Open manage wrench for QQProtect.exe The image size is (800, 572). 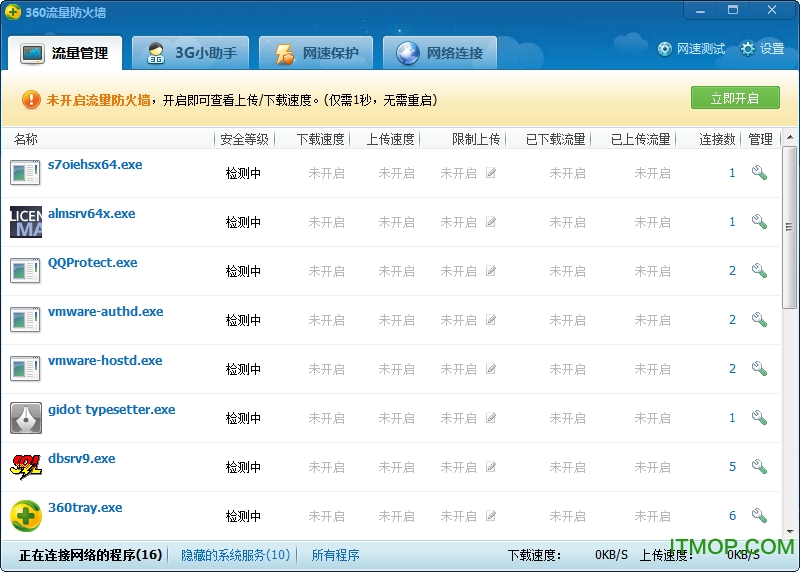click(759, 271)
